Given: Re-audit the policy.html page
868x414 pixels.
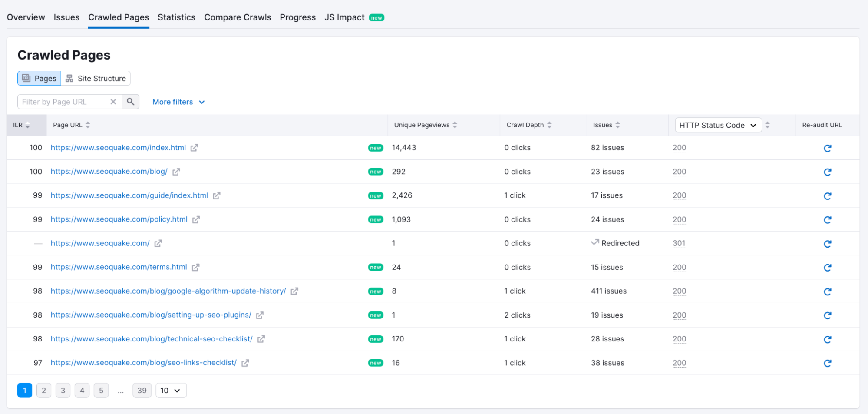Looking at the screenshot, I should click(827, 220).
